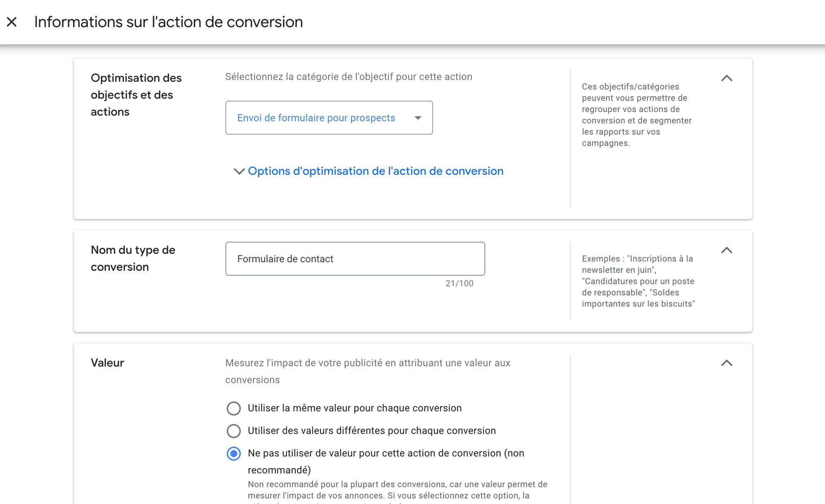The image size is (825, 504).
Task: Expand Options d'optimisation de l'action de conversion
Action: point(375,171)
